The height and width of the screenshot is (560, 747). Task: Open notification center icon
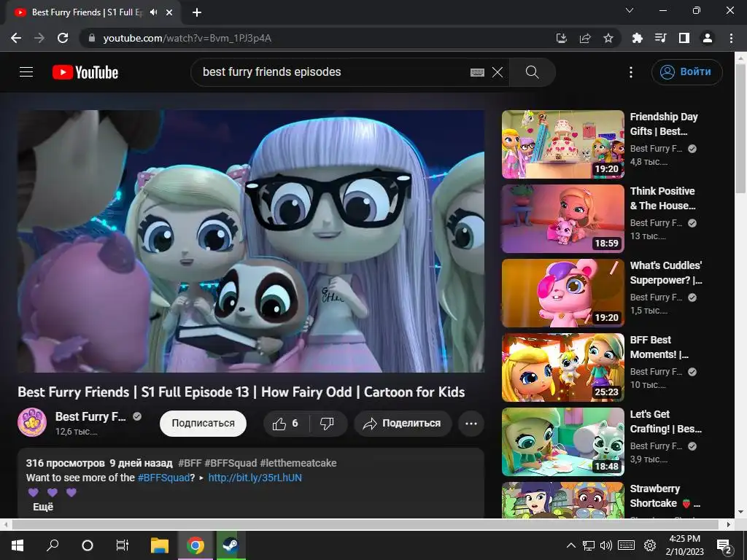(724, 545)
